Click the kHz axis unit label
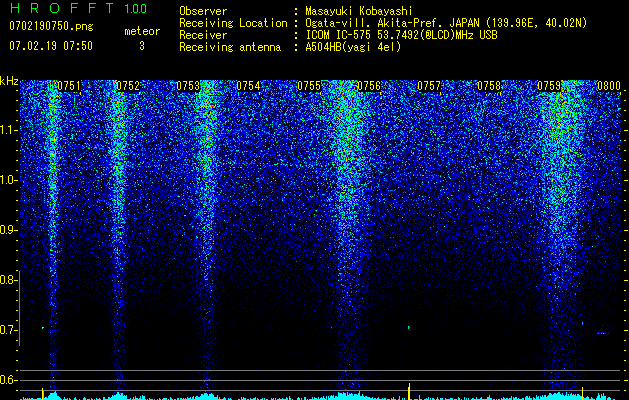Image resolution: width=629 pixels, height=400 pixels. coord(9,81)
